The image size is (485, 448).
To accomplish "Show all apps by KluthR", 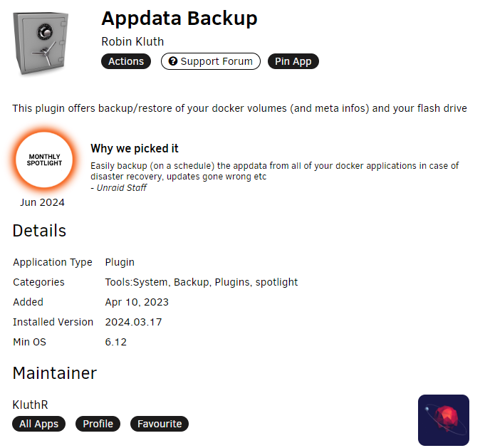I will (38, 424).
